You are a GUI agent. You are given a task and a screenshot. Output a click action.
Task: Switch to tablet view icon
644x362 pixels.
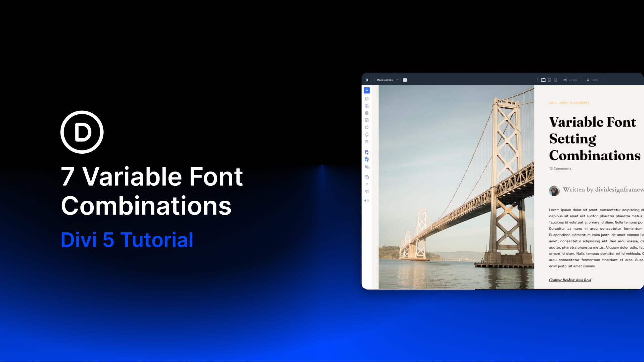[x=550, y=80]
